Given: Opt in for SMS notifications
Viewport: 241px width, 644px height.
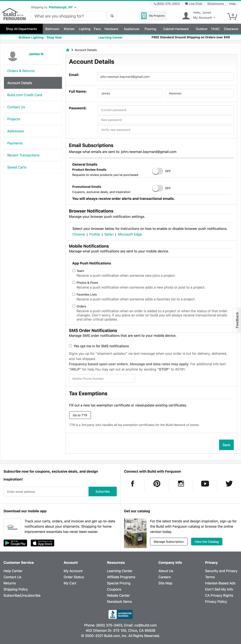Looking at the screenshot, I should 71,346.
